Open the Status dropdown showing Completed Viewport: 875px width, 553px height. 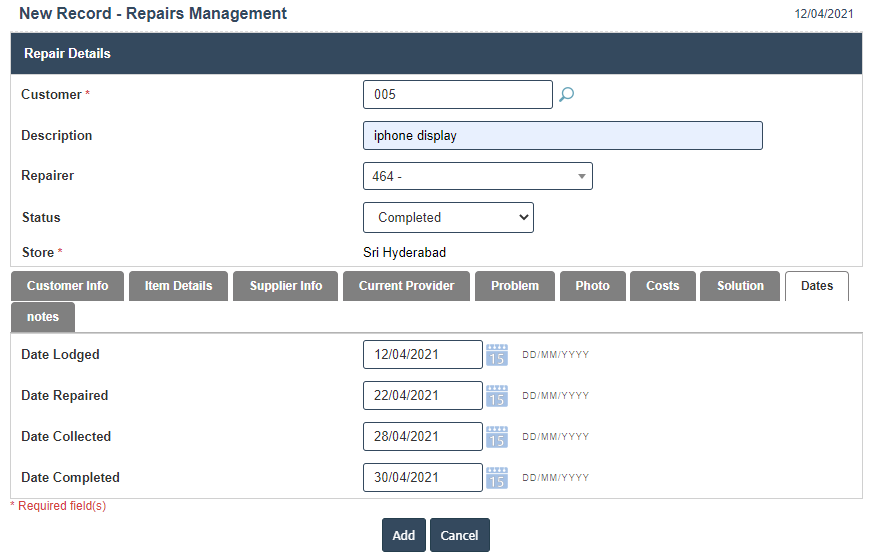pyautogui.click(x=448, y=217)
